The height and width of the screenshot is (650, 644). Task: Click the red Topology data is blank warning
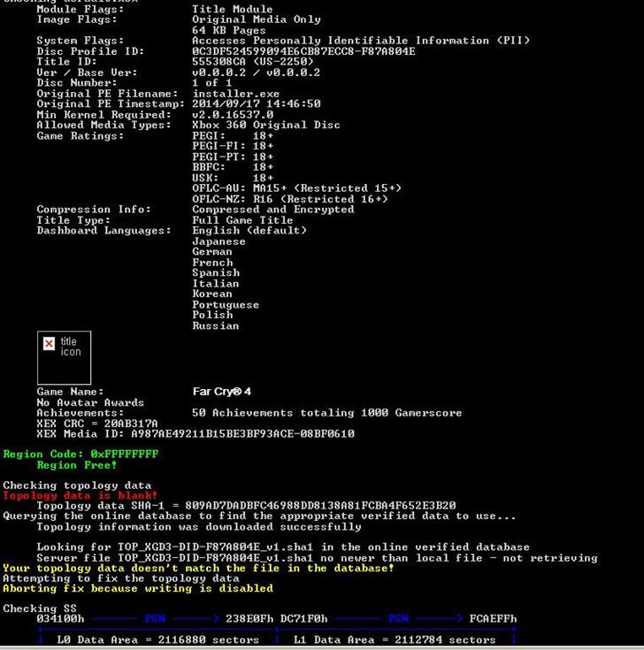pos(80,495)
